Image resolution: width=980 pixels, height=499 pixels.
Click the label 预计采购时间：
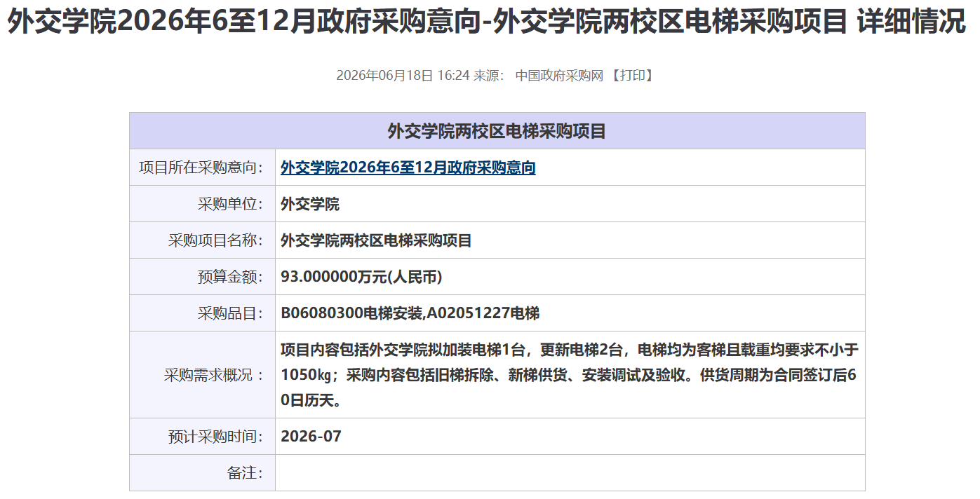(x=216, y=437)
